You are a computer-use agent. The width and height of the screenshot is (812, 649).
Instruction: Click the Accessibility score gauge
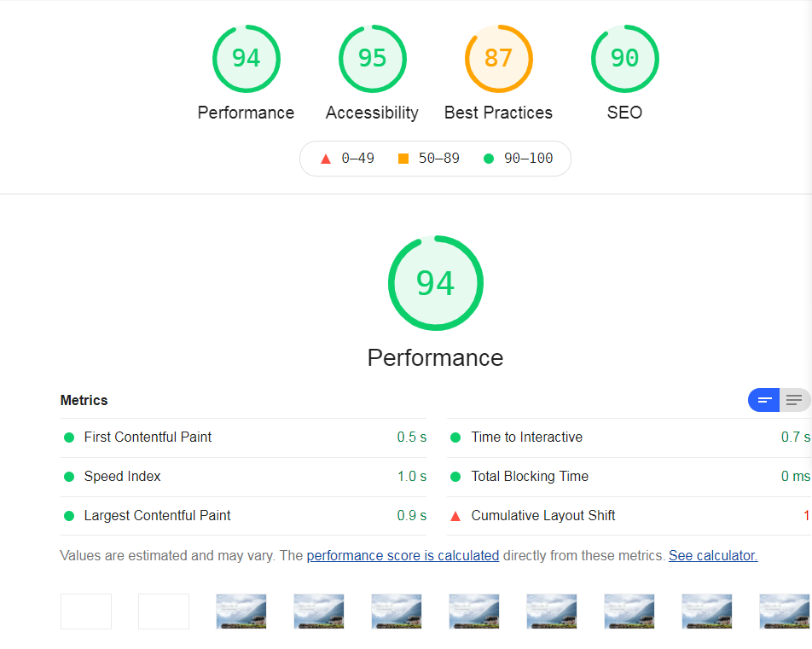(x=372, y=59)
